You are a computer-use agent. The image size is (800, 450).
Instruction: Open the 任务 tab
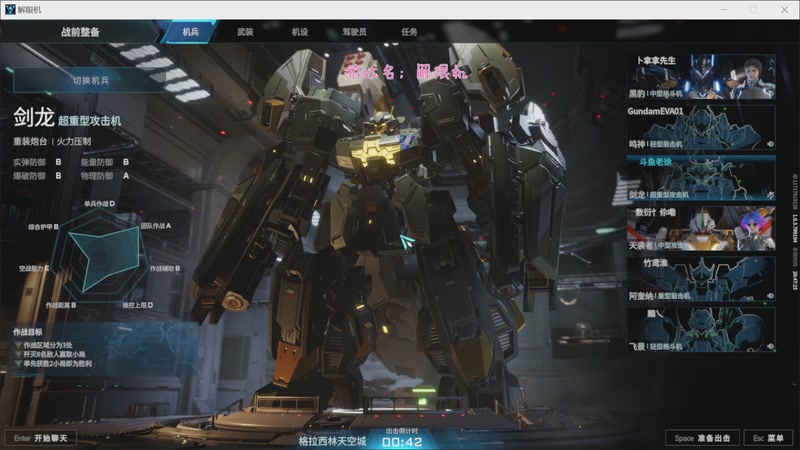(409, 32)
